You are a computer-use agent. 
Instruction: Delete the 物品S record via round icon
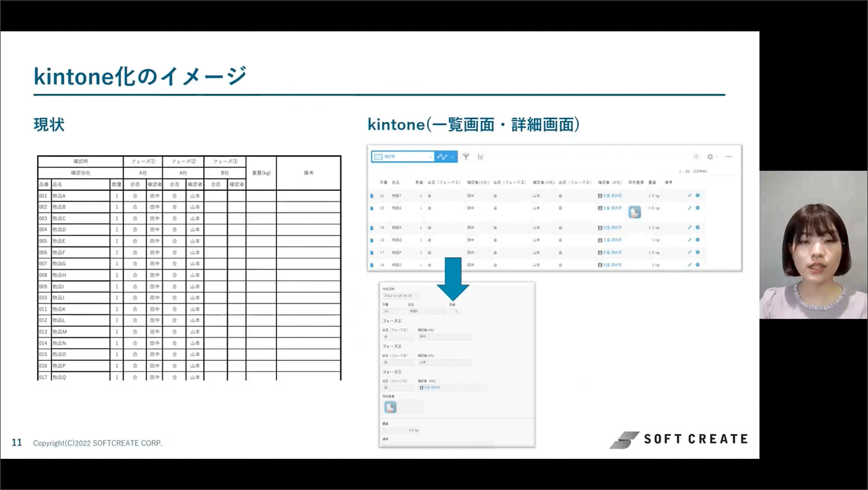pos(697,207)
